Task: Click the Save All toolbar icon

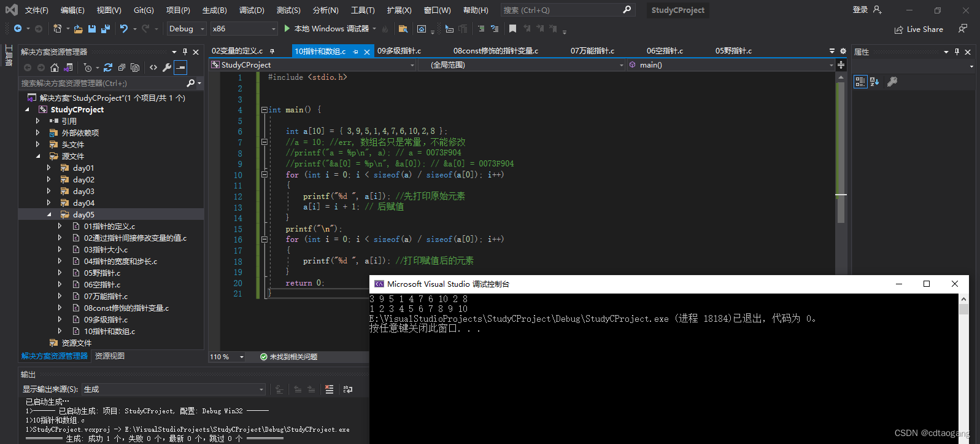Action: 106,29
